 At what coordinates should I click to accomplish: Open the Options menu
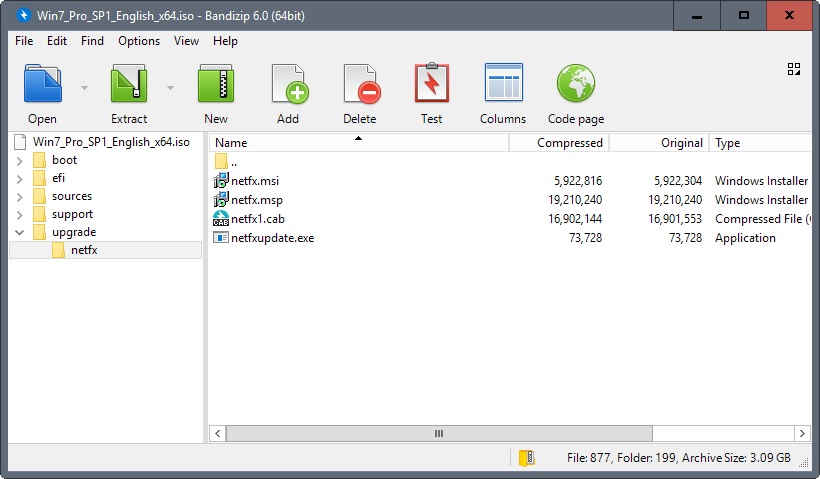coord(139,41)
